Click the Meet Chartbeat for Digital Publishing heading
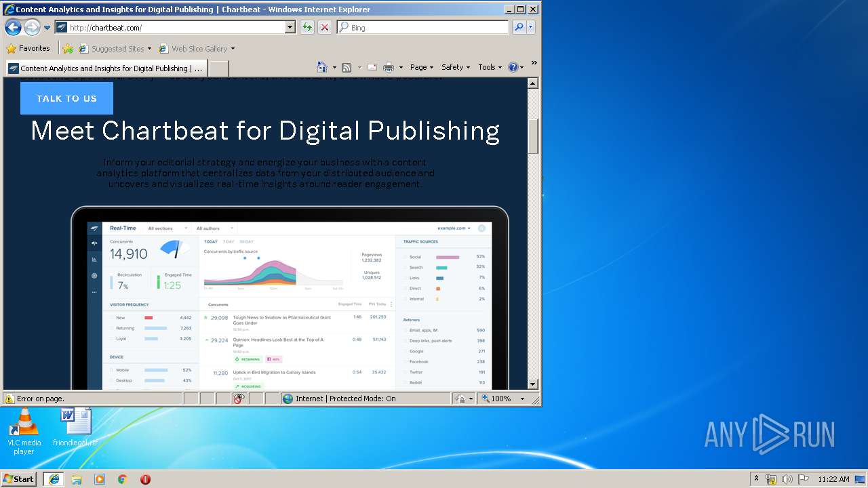The image size is (868, 488). [265, 130]
